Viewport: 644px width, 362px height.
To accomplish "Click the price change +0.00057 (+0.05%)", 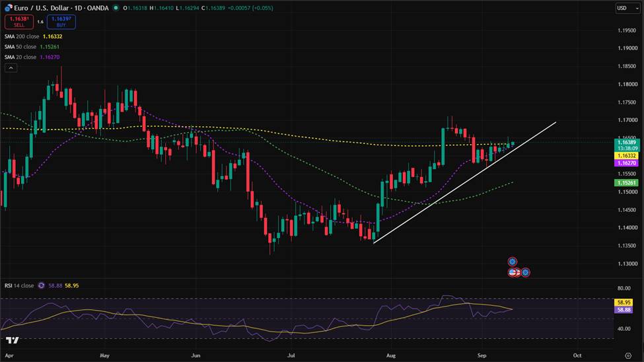I will (250, 8).
